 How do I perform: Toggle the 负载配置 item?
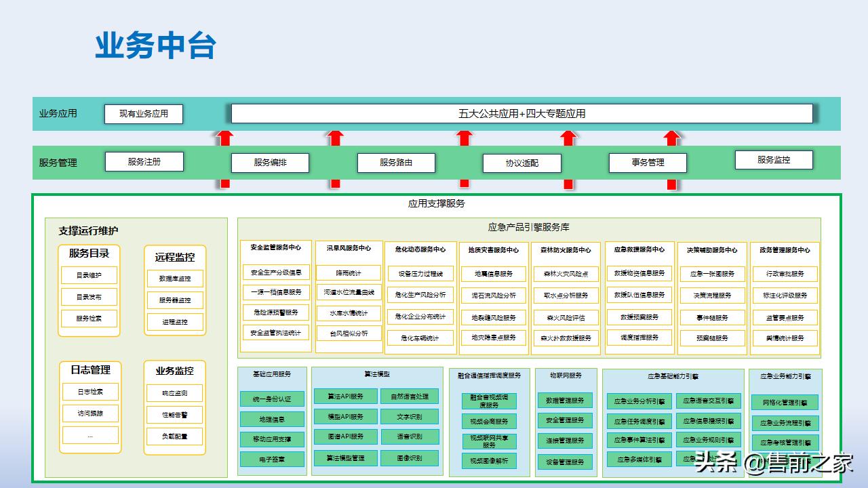pyautogui.click(x=174, y=436)
